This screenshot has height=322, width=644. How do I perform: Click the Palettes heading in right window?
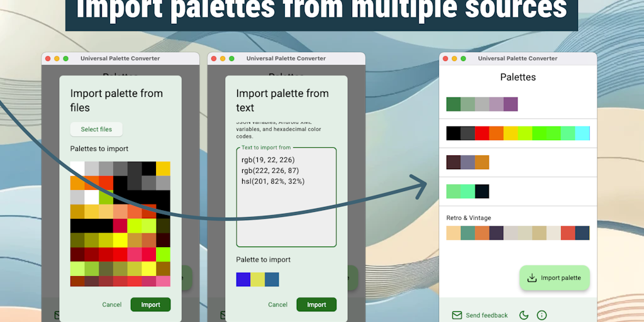[x=518, y=77]
